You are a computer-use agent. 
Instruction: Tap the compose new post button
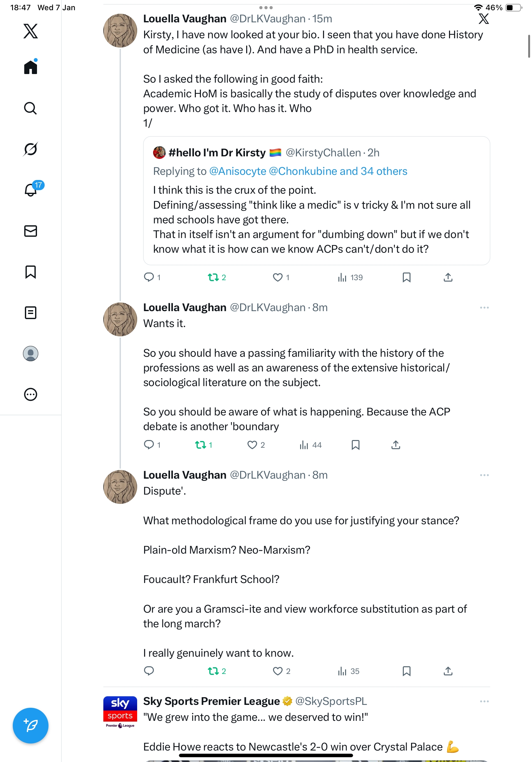coord(31,725)
